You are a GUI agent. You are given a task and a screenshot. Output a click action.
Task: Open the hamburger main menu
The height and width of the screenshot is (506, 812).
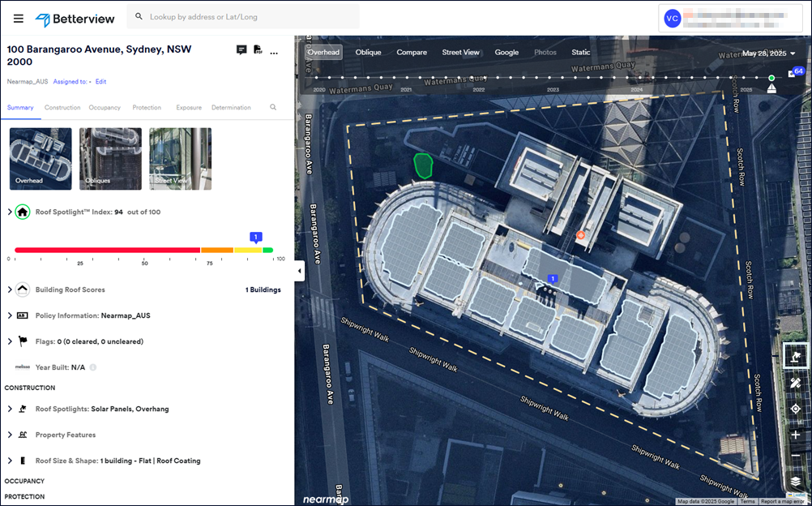19,19
